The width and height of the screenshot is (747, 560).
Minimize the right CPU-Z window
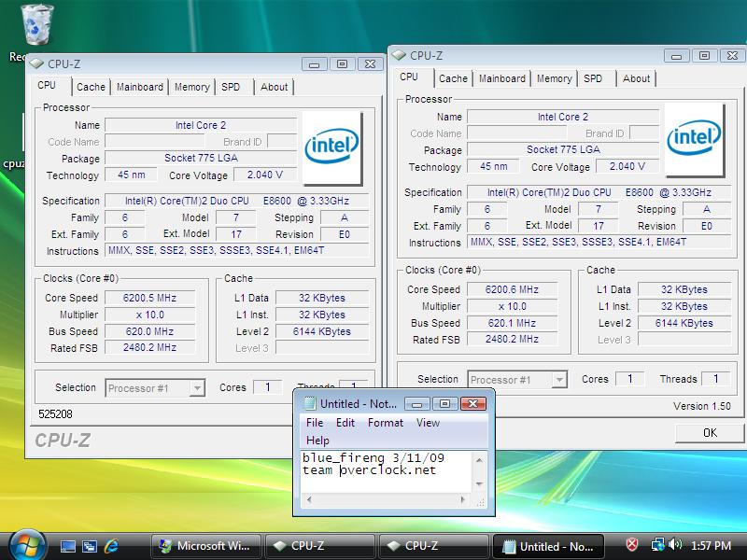(x=676, y=56)
